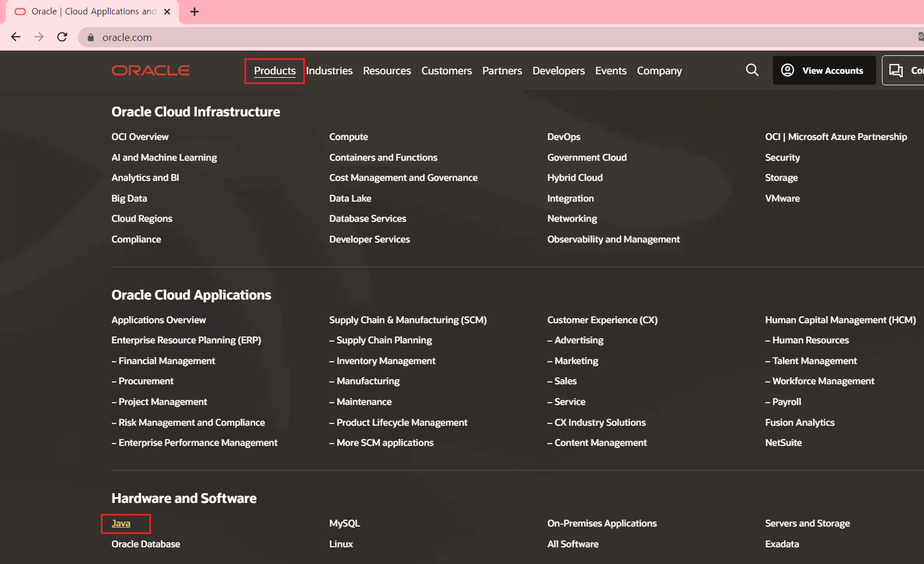Open Financial Management

[x=163, y=361]
